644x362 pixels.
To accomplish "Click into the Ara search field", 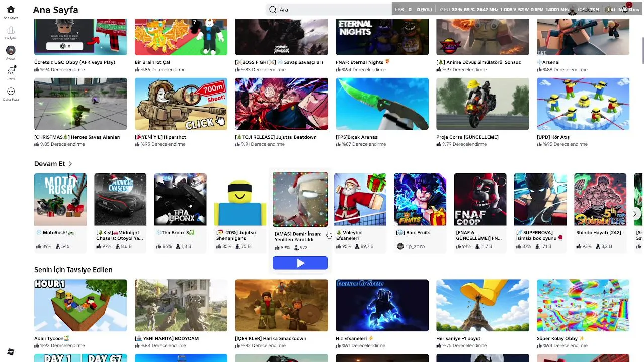I will pyautogui.click(x=332, y=10).
